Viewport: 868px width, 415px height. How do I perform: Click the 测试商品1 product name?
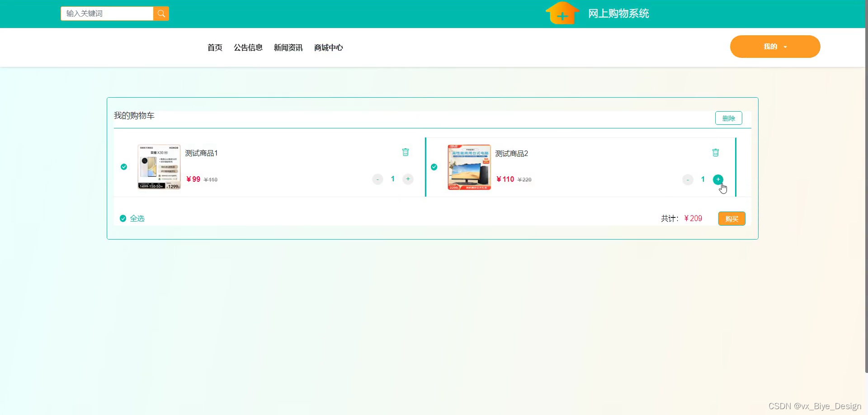click(x=202, y=153)
